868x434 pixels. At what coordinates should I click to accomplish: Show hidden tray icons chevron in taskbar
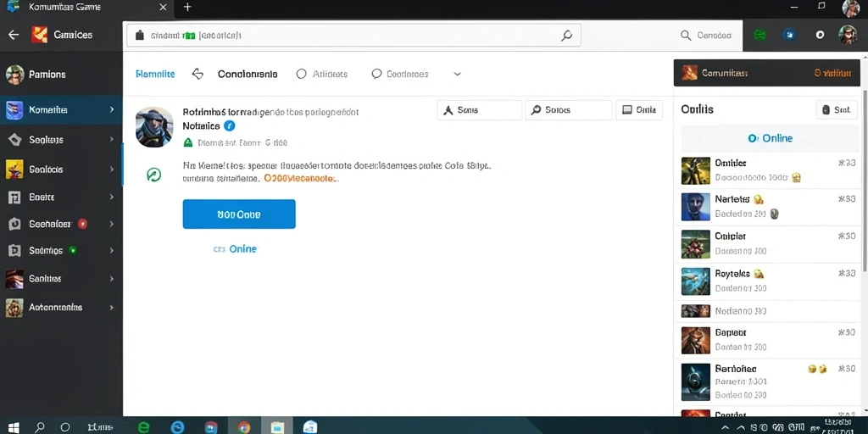click(726, 427)
